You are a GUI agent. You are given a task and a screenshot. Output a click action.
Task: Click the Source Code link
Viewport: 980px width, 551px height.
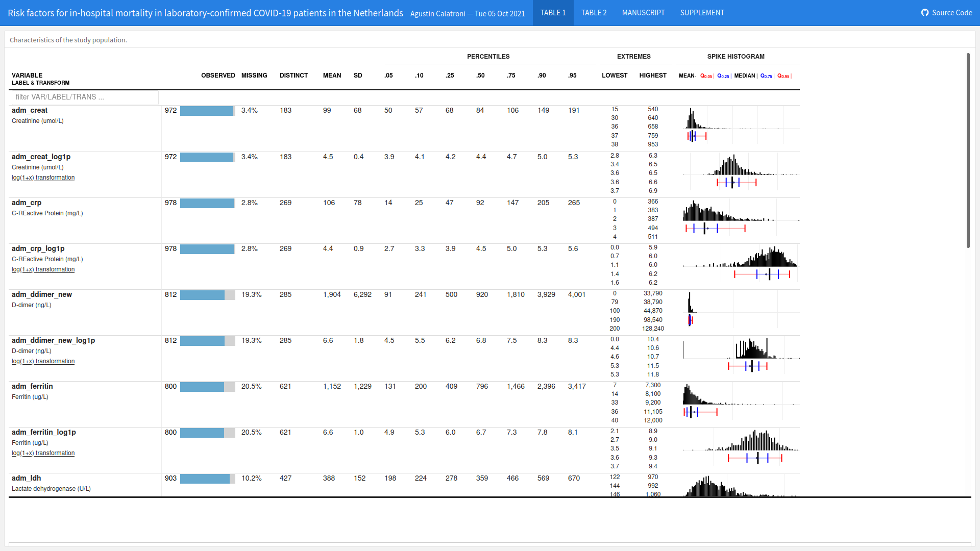click(951, 13)
